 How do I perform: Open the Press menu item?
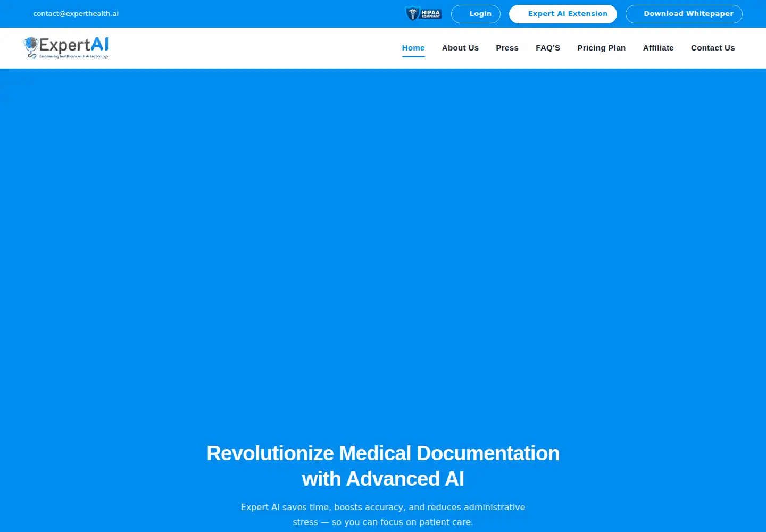coord(507,48)
